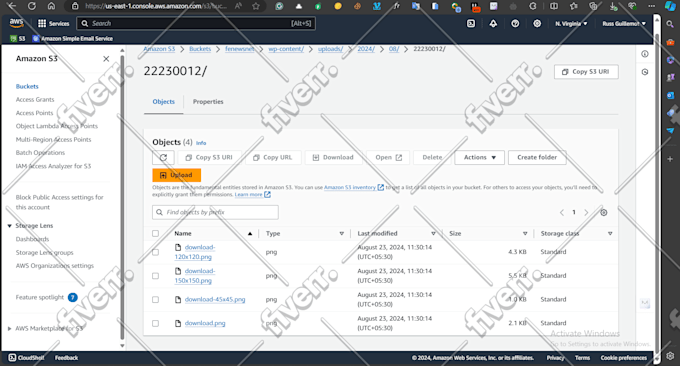
Task: Open browser more options menu
Action: coord(651,6)
